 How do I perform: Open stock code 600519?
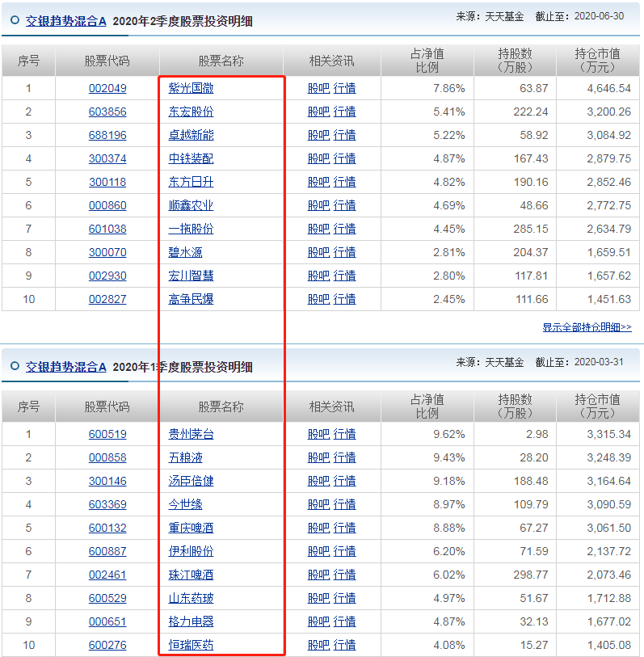(x=107, y=434)
